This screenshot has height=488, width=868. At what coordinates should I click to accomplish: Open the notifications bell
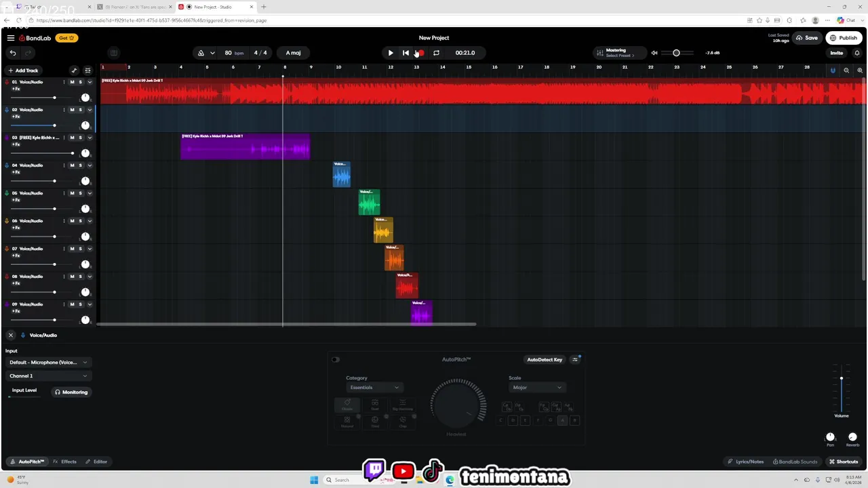(856, 53)
